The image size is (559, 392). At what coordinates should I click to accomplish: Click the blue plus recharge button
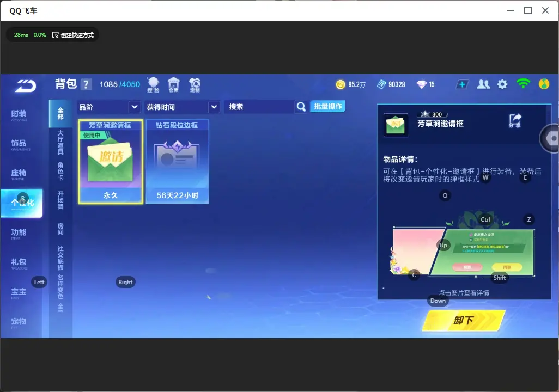tap(462, 84)
